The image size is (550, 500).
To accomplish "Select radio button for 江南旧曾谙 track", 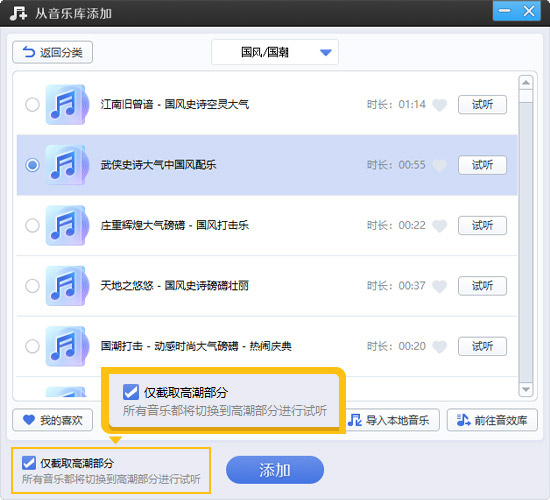I will [x=32, y=105].
